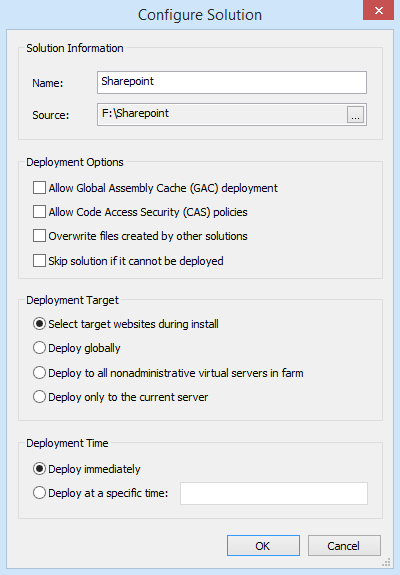Image resolution: width=400 pixels, height=575 pixels.
Task: Click the specific deployment time input box
Action: [x=274, y=494]
